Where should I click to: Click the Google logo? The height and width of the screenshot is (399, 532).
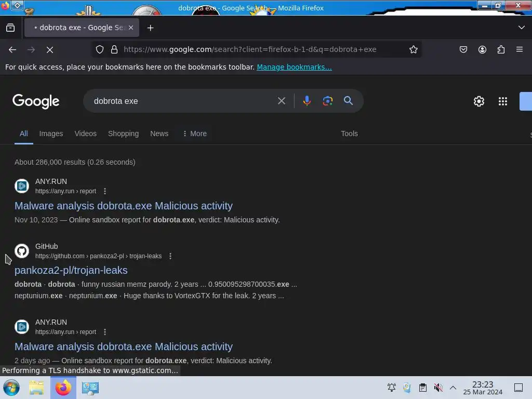(36, 101)
